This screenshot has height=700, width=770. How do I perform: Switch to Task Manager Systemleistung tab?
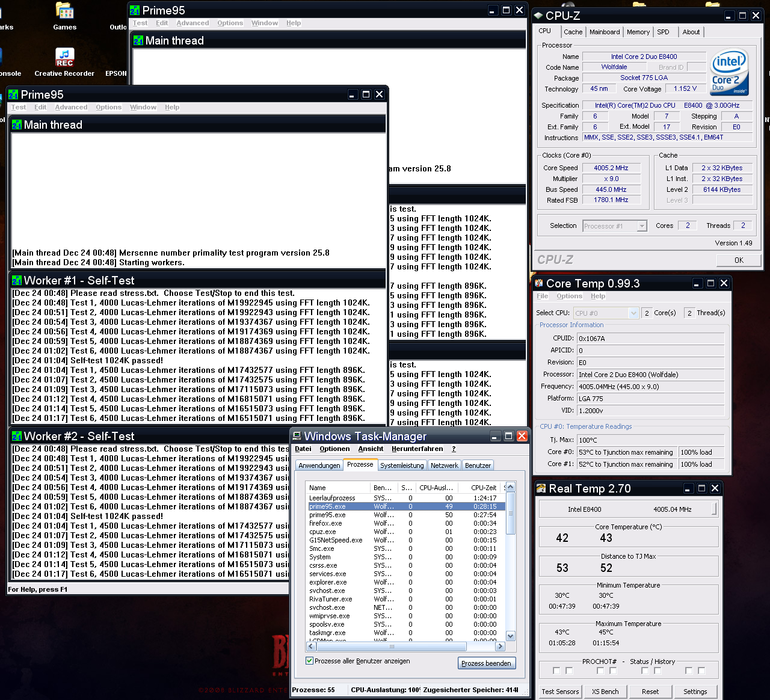[x=402, y=465]
